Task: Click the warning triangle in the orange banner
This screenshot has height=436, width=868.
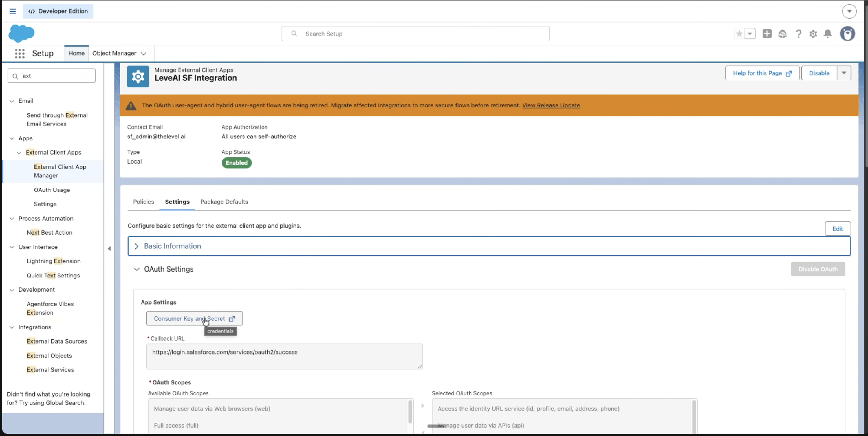Action: pyautogui.click(x=131, y=106)
